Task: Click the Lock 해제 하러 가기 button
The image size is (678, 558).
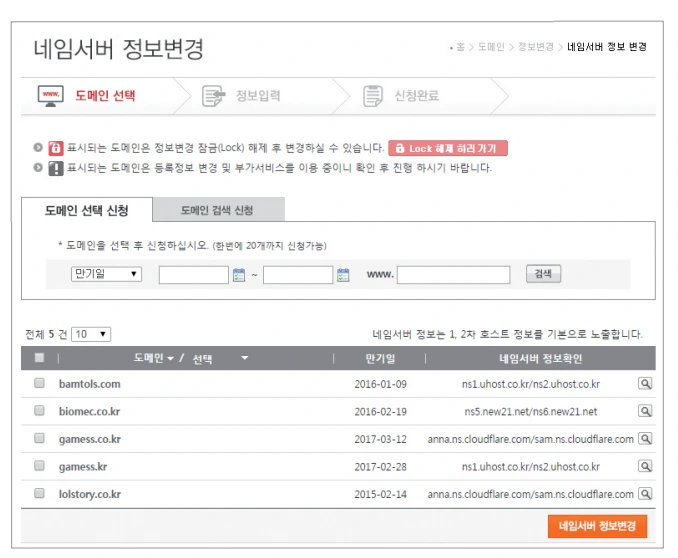Action: click(448, 148)
